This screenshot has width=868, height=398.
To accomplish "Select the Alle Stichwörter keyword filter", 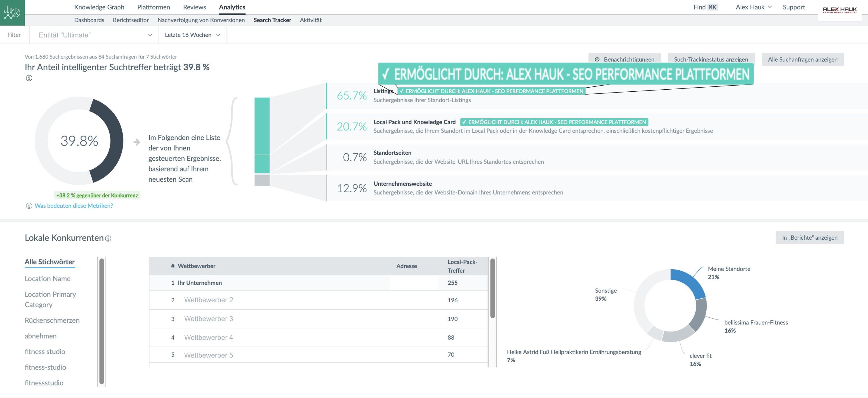I will (50, 262).
